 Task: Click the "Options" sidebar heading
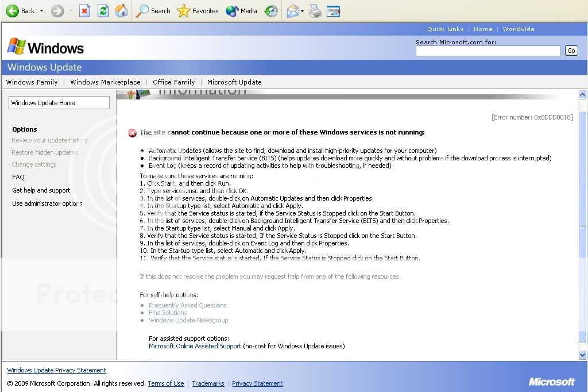[x=24, y=129]
